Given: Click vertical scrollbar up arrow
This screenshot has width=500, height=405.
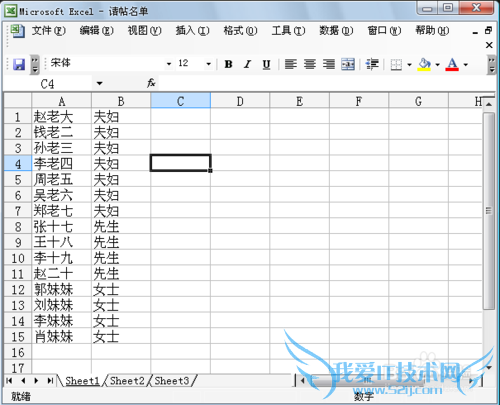Looking at the screenshot, I should pos(489,105).
